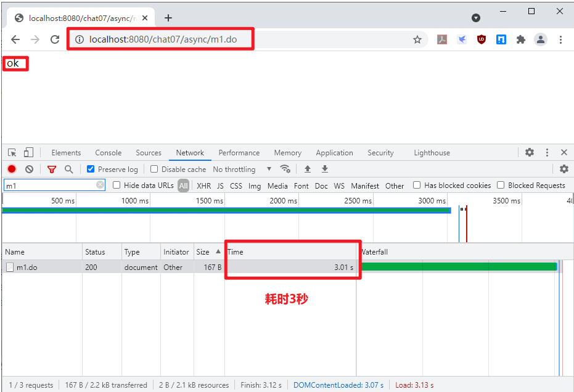Open the DevTools three-dot customize menu
The image size is (574, 392).
547,152
